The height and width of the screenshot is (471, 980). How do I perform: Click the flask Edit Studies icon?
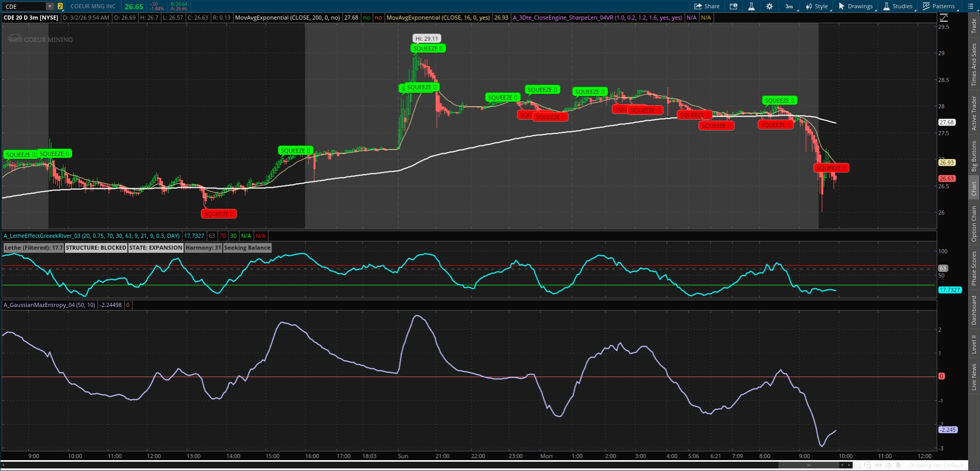(752, 6)
